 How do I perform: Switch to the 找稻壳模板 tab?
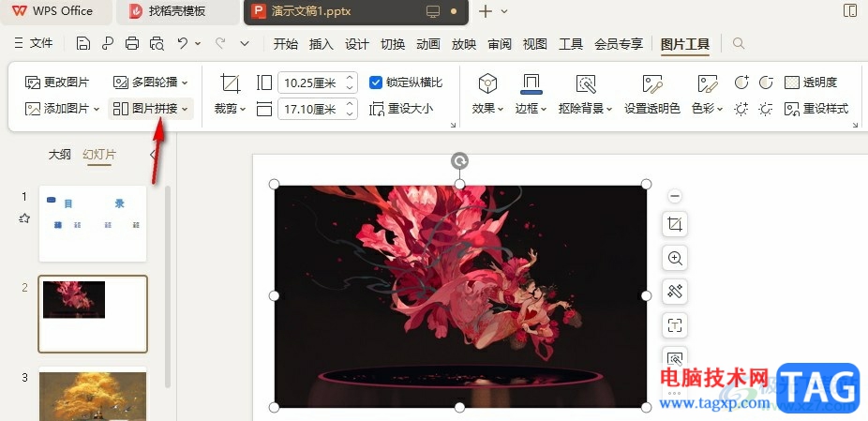point(178,11)
